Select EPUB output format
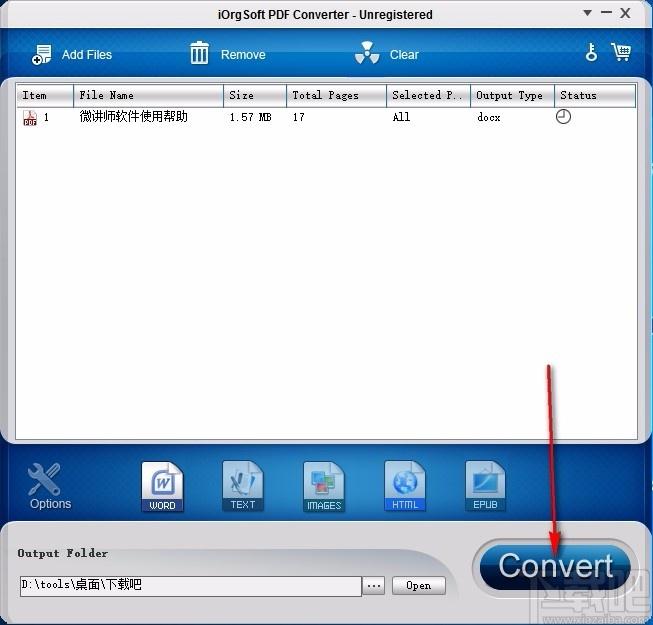The image size is (653, 625). click(485, 486)
